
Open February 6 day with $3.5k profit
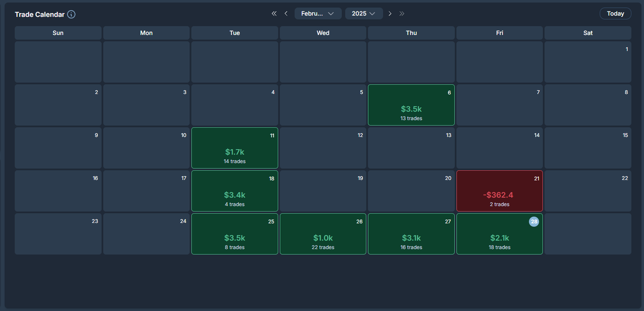411,105
